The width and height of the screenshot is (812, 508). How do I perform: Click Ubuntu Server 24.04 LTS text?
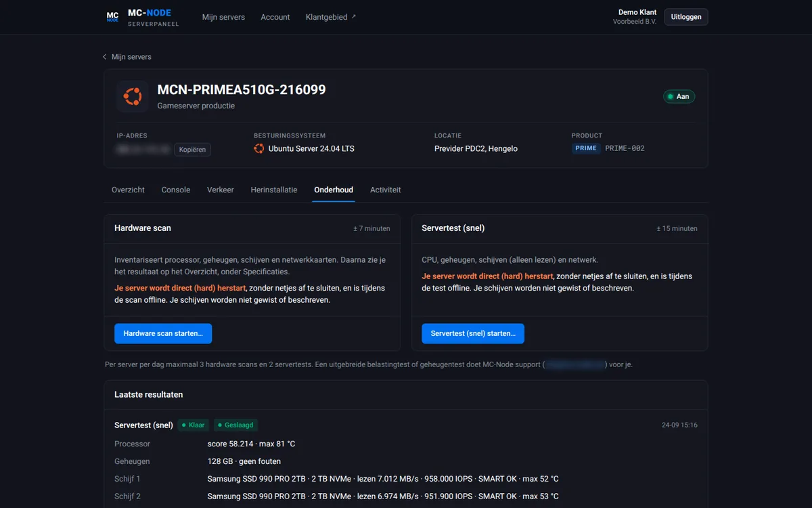[311, 148]
